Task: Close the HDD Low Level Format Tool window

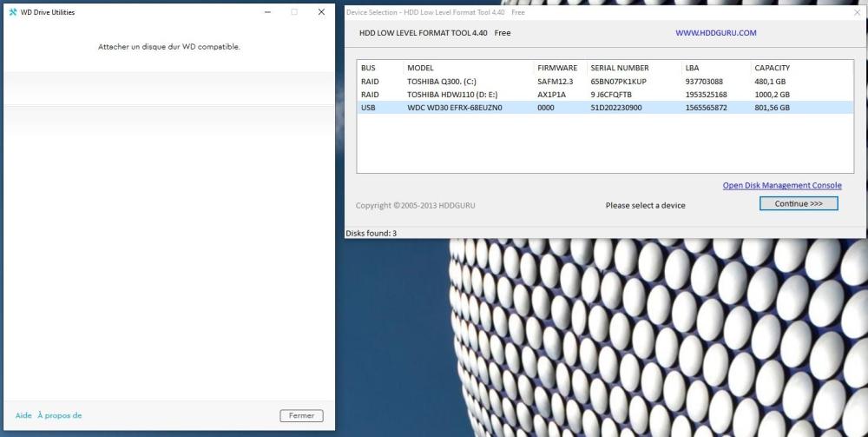Action: click(x=857, y=12)
